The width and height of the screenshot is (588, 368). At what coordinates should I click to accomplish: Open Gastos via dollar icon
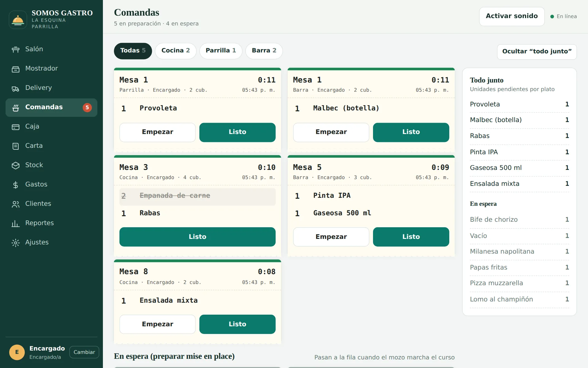pos(16,185)
